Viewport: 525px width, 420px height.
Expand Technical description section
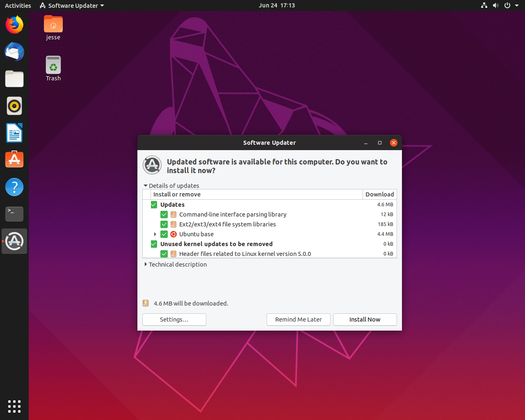tap(146, 265)
